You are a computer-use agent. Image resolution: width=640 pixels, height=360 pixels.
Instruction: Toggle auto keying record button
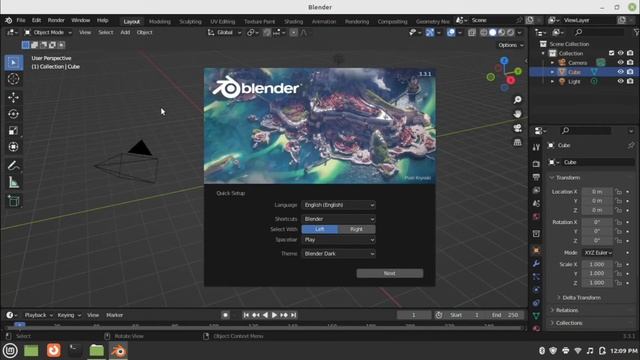pos(225,315)
